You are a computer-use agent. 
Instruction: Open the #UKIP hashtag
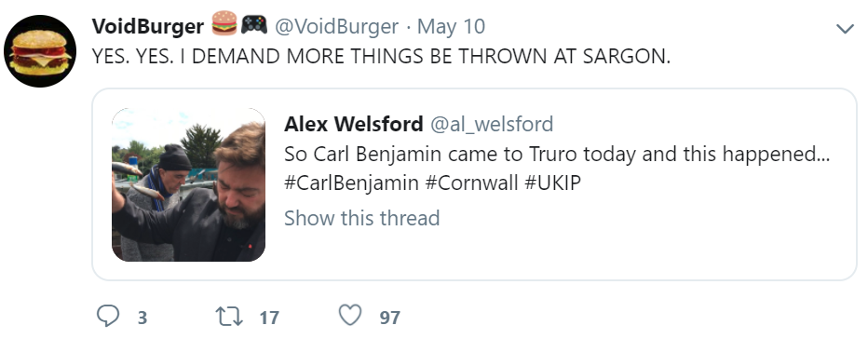[553, 183]
